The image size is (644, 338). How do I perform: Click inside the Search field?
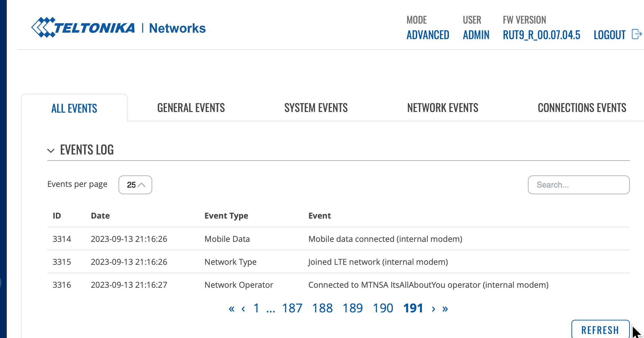[579, 185]
